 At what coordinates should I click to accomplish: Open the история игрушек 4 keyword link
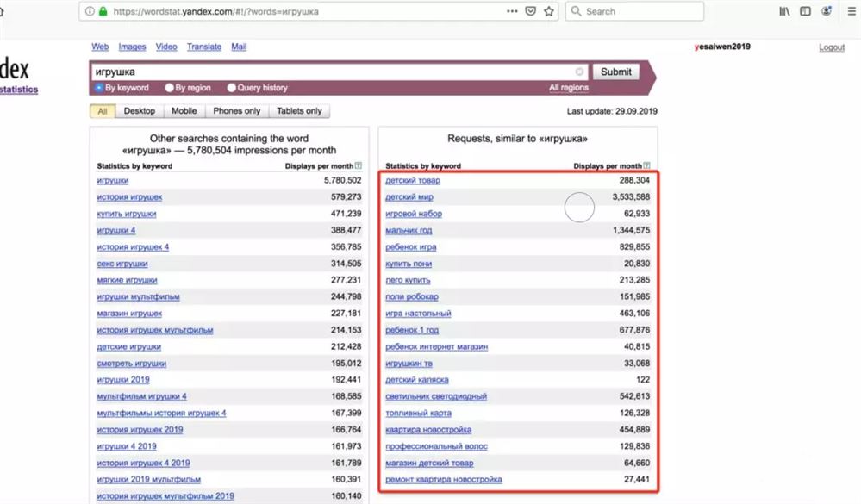[133, 246]
